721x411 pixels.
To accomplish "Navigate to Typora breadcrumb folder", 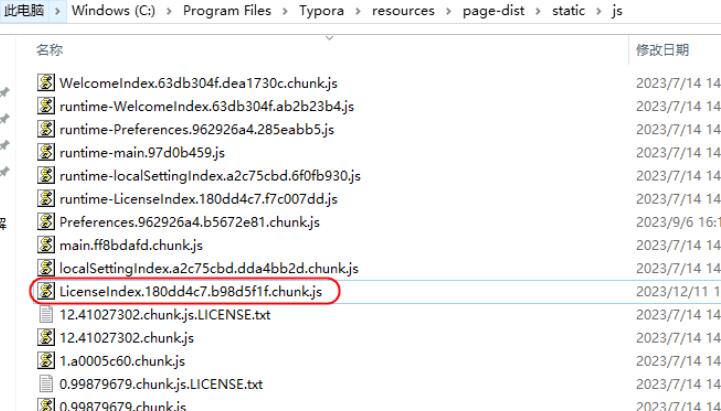I will point(321,10).
